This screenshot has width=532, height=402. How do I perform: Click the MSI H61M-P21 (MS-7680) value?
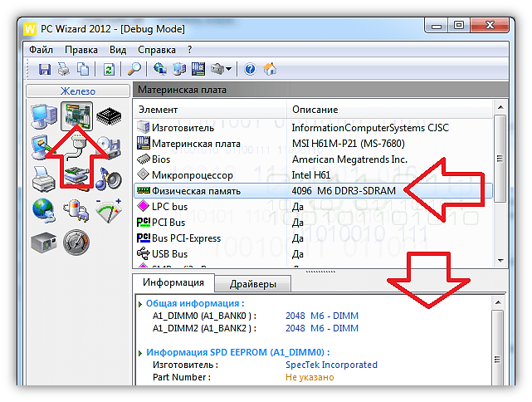pos(349,144)
